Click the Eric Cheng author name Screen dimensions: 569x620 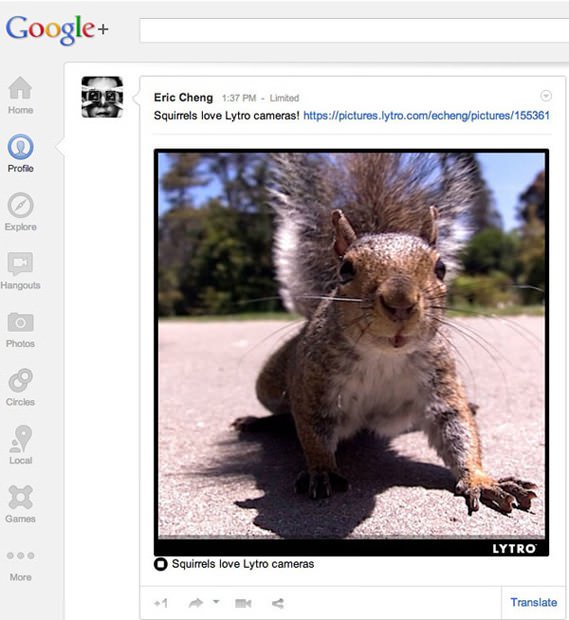pos(183,97)
